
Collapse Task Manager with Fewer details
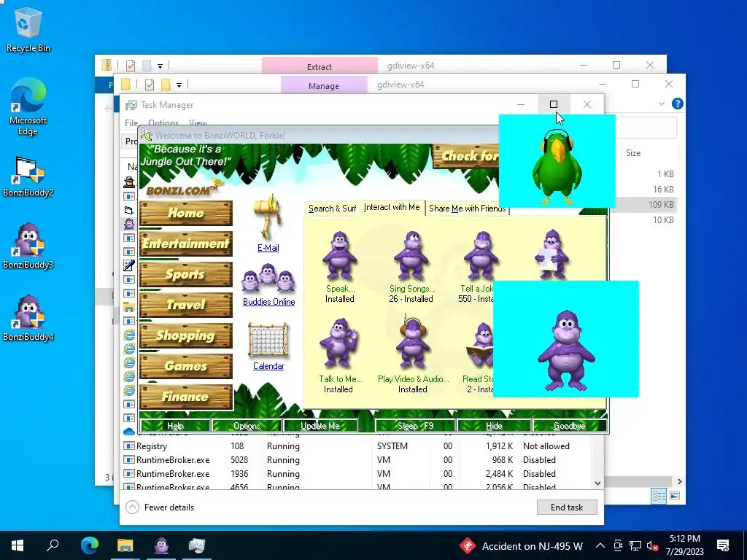click(160, 507)
